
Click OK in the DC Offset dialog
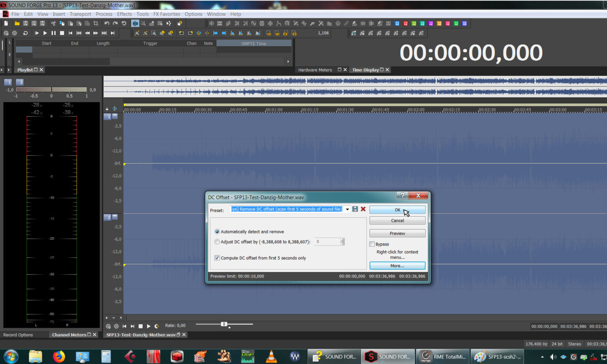click(398, 210)
